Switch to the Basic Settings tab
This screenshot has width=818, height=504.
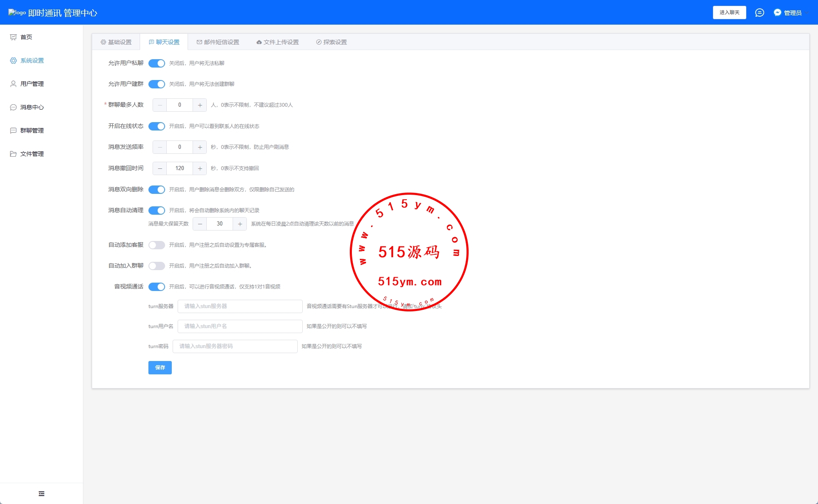click(x=116, y=42)
